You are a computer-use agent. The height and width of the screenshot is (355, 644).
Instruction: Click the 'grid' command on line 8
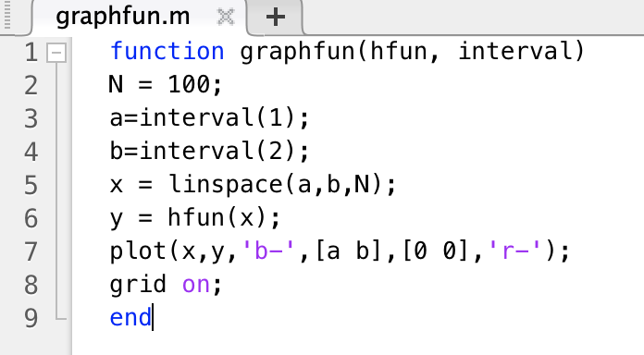(x=138, y=285)
